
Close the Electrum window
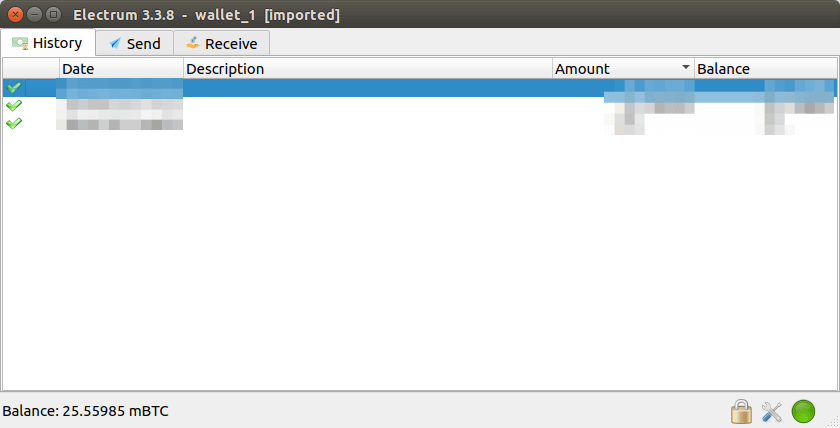tap(15, 15)
